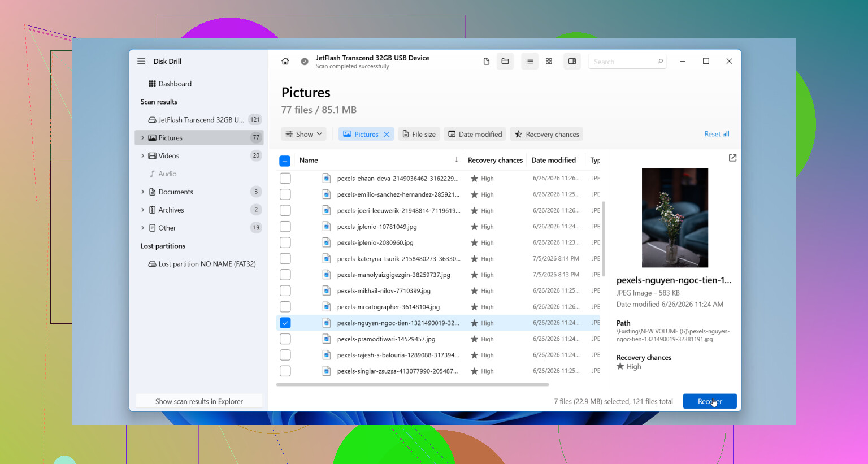868x464 pixels.
Task: Go to the home icon in toolbar
Action: tap(285, 61)
